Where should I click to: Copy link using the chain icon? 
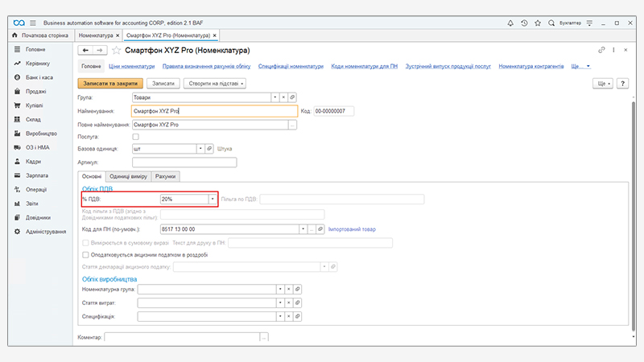pos(601,50)
